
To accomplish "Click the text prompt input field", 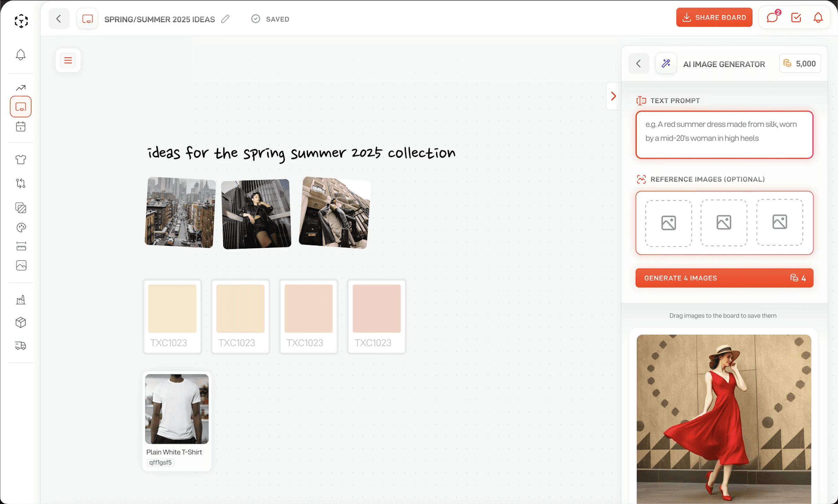I will [x=724, y=135].
